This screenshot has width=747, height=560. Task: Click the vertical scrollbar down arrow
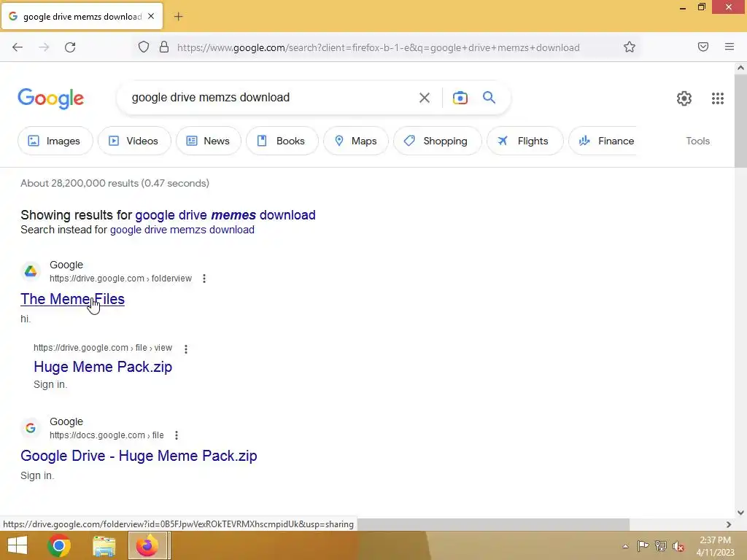[740, 513]
